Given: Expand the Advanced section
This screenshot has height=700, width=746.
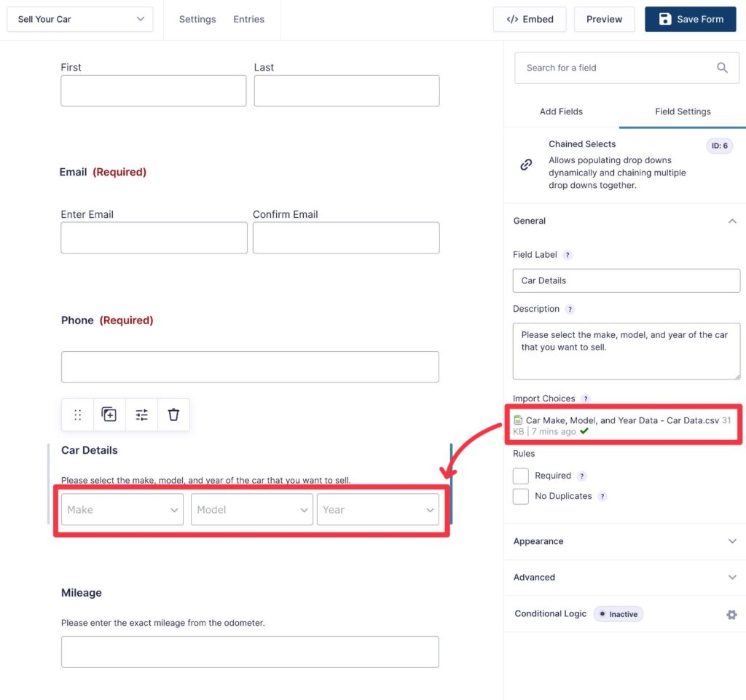Looking at the screenshot, I should [625, 577].
